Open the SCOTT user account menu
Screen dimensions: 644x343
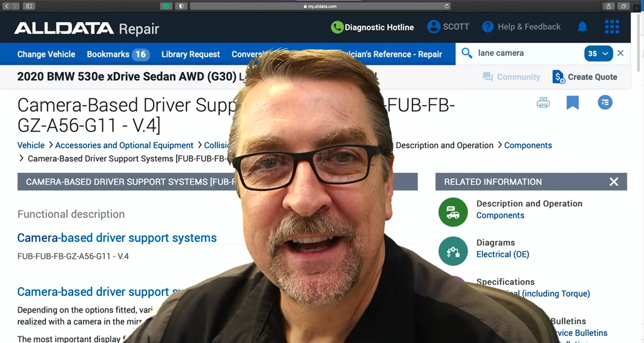click(448, 27)
